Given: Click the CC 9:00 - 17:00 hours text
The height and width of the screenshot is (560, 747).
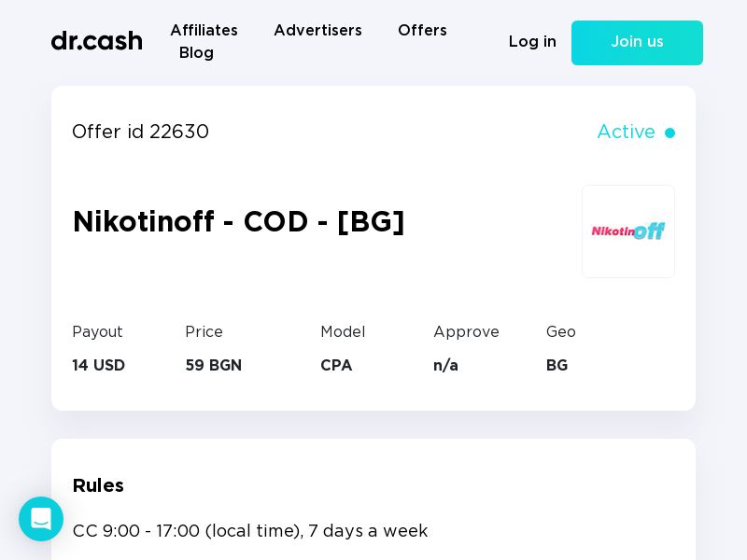Looking at the screenshot, I should 249,531.
